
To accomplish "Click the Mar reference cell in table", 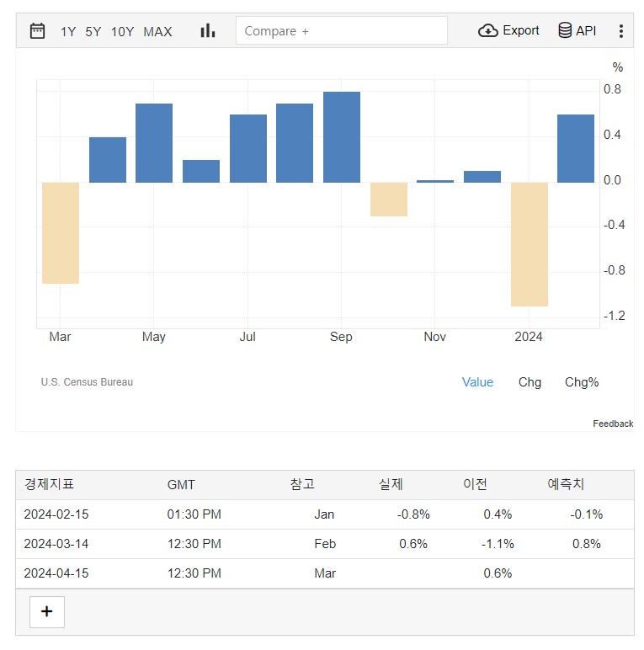I will 325,573.
